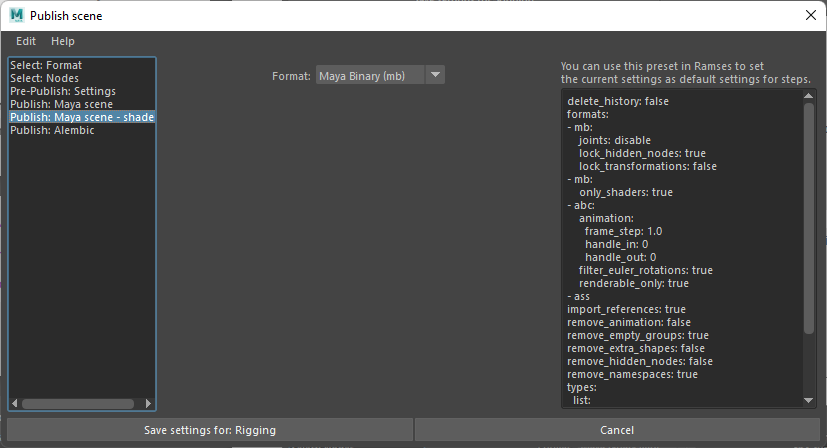The image size is (827, 448).
Task: Click 'renderable_only: true' preset line
Action: point(634,283)
